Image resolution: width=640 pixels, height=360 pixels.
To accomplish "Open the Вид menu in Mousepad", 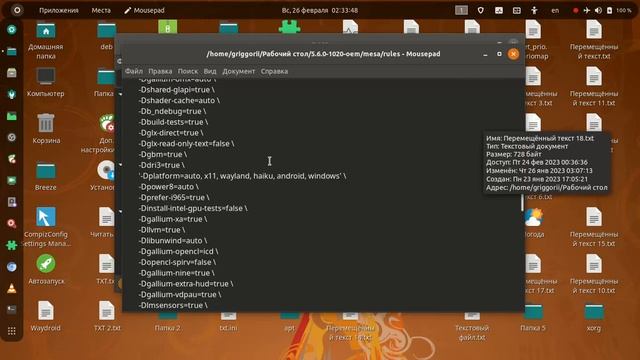I will (x=210, y=71).
